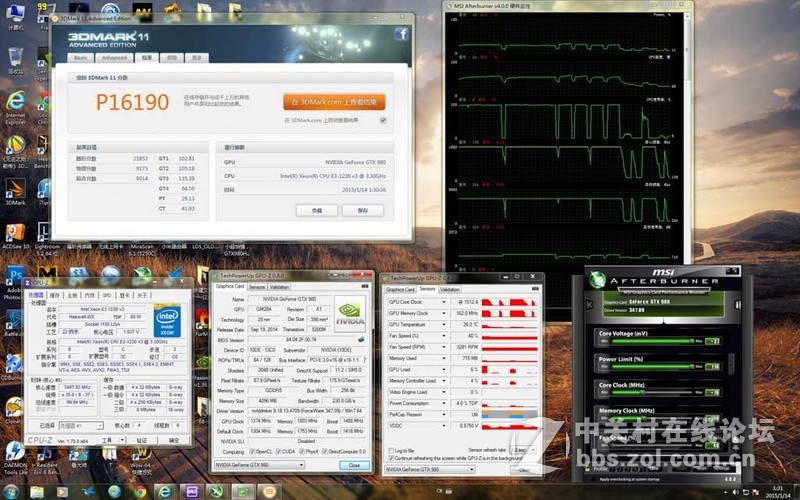The width and height of the screenshot is (800, 500).
Task: Switch to Basic tab in 3DMark 11
Action: click(x=81, y=58)
